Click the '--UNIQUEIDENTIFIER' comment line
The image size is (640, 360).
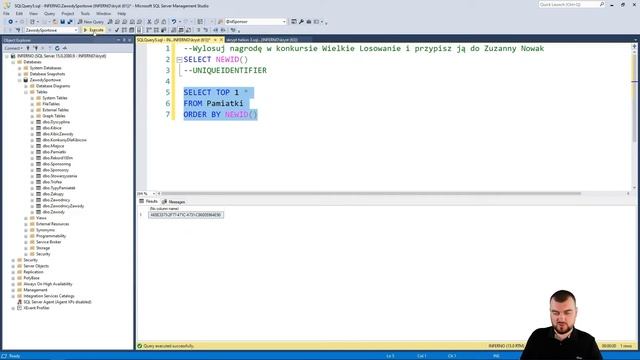pos(225,70)
